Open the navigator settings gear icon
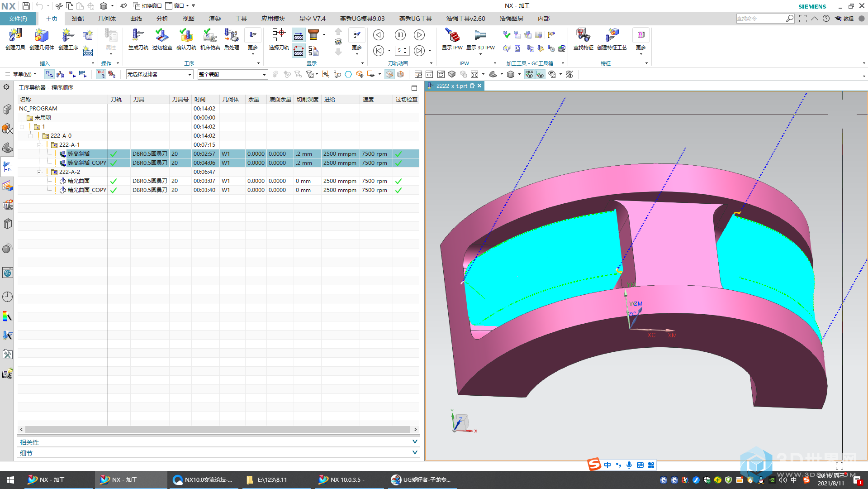 pyautogui.click(x=6, y=87)
